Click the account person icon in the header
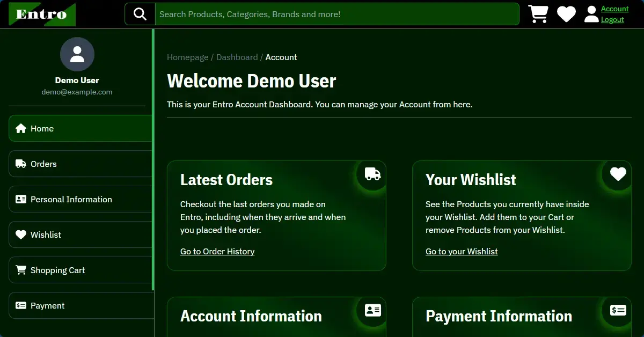Viewport: 644px width, 337px height. tap(591, 13)
